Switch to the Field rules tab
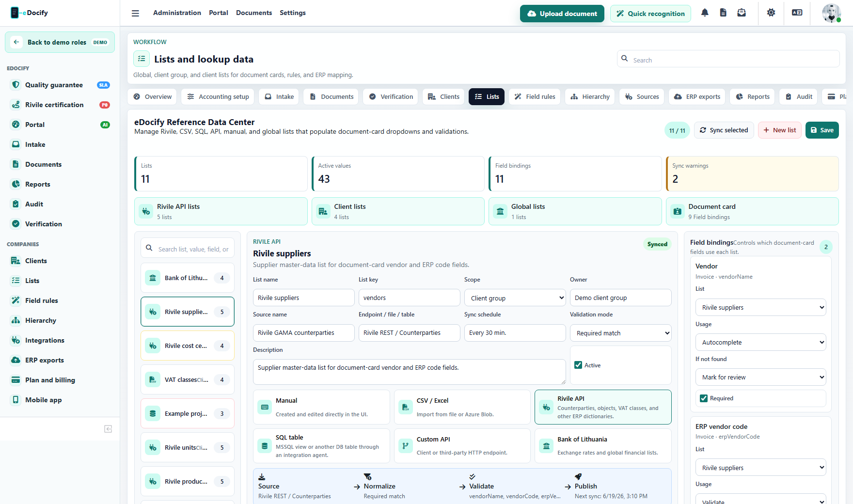Screen dimensions: 853x504 [x=535, y=96]
